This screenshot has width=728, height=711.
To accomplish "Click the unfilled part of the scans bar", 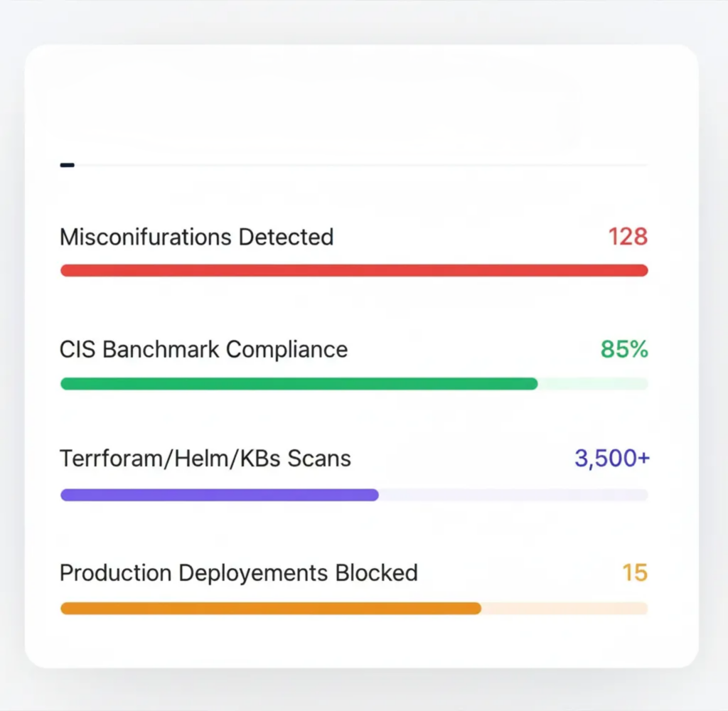I will [512, 495].
